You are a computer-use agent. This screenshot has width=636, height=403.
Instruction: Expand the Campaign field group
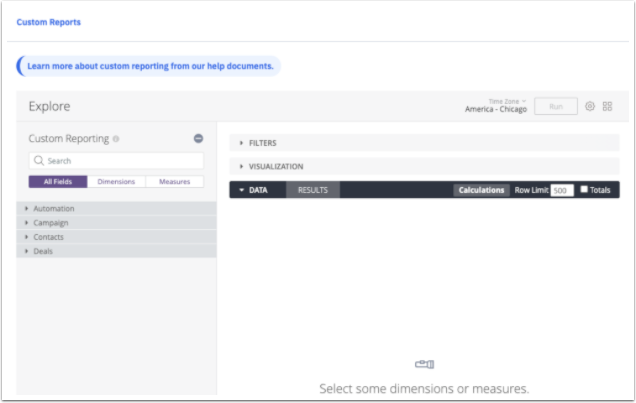(x=50, y=223)
